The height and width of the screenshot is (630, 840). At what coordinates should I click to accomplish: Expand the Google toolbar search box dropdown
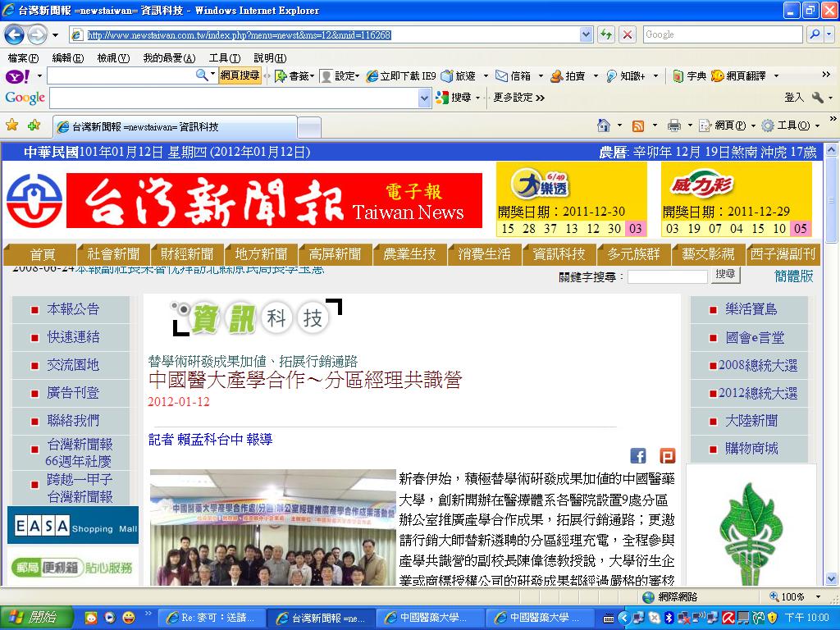coord(424,98)
